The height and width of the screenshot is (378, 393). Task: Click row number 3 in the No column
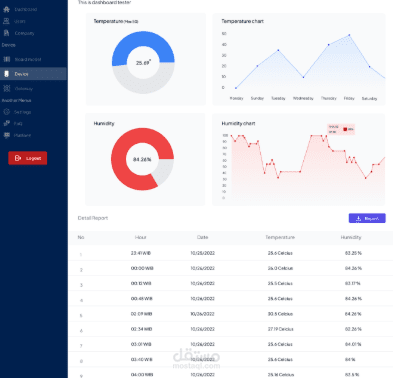click(x=81, y=285)
